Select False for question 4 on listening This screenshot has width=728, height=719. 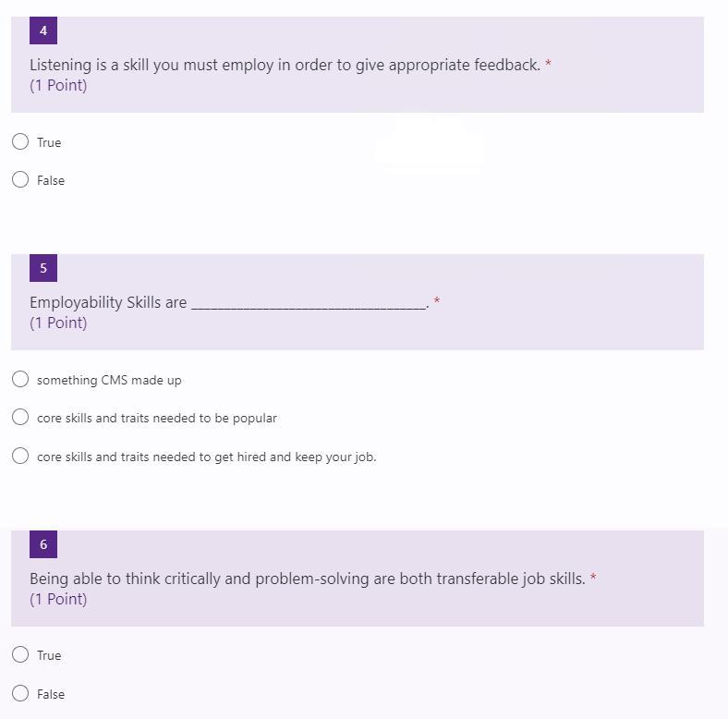20,179
